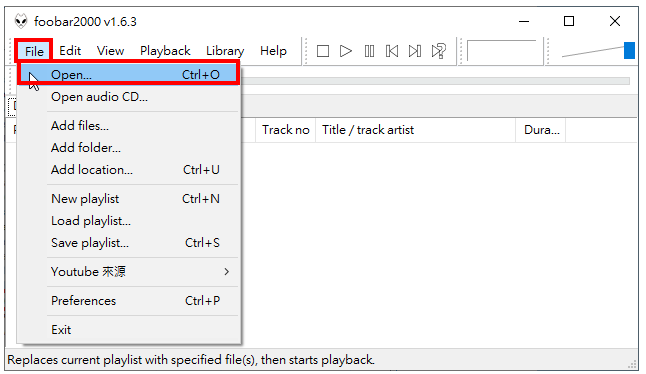Select Open... from File menu
This screenshot has height=374, width=646.
pos(129,75)
